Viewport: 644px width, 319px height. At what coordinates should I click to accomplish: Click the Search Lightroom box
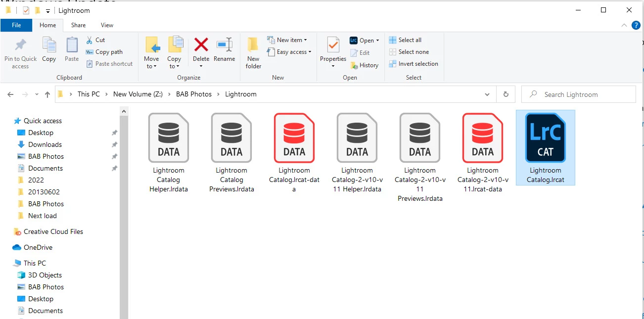tap(579, 94)
